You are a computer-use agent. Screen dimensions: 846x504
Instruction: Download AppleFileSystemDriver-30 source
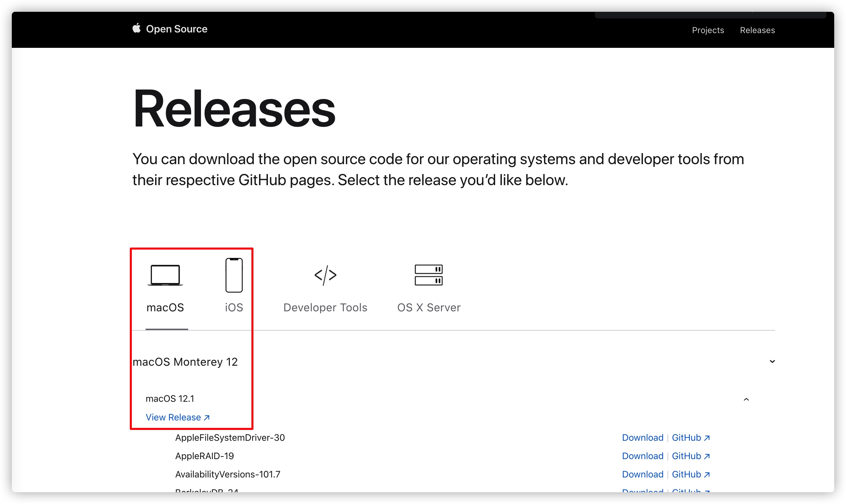click(642, 438)
